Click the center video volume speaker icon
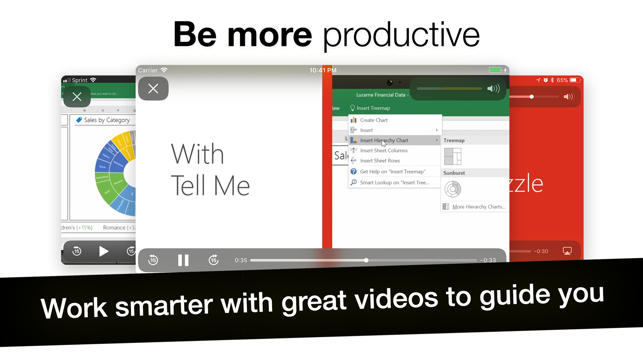Viewport: 643px width, 362px height. click(x=493, y=89)
